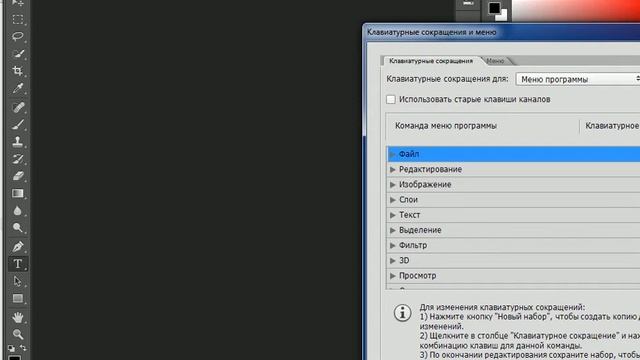The width and height of the screenshot is (640, 360).
Task: Enable 'Использовать старые клавиши каналов' checkbox
Action: (391, 99)
